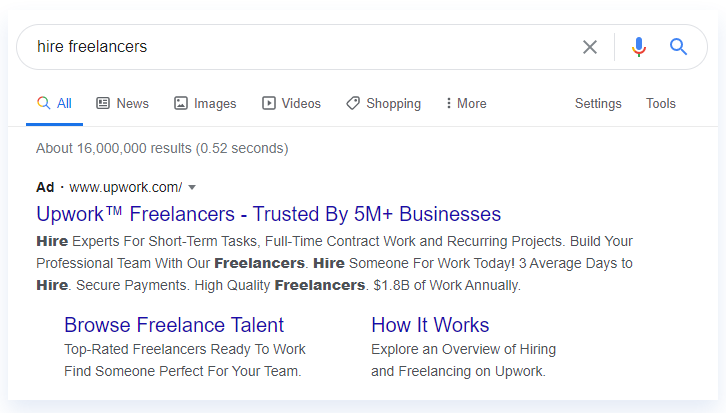Open the Upwork Freelancers ad headline link

[269, 214]
